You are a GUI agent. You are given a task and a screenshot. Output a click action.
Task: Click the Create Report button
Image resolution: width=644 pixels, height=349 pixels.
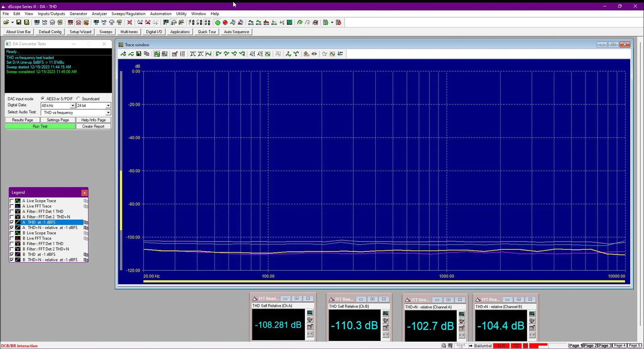point(93,126)
